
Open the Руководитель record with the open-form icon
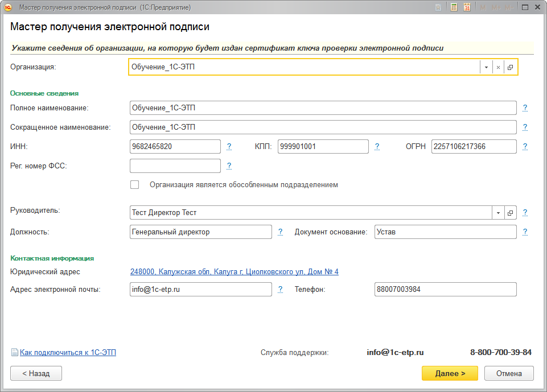[510, 213]
